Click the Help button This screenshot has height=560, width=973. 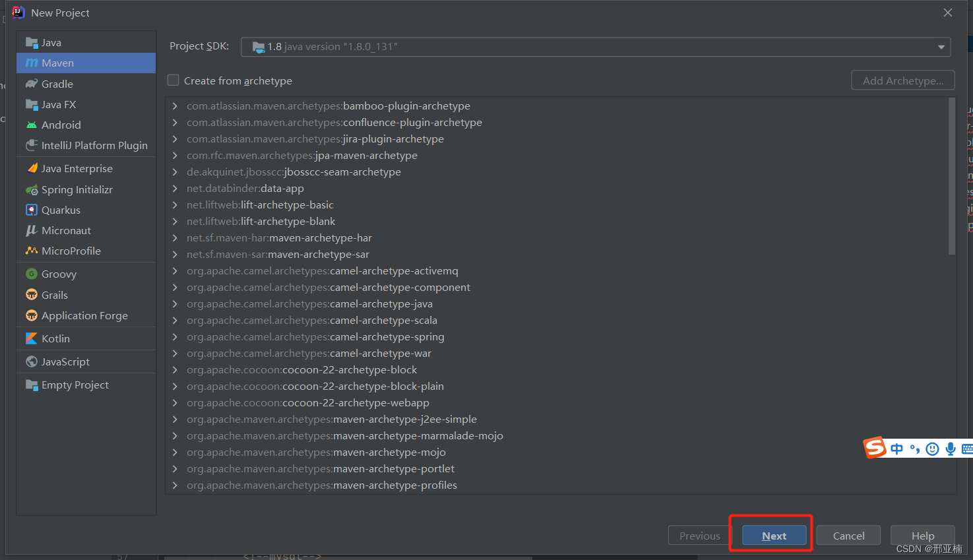[x=922, y=536]
